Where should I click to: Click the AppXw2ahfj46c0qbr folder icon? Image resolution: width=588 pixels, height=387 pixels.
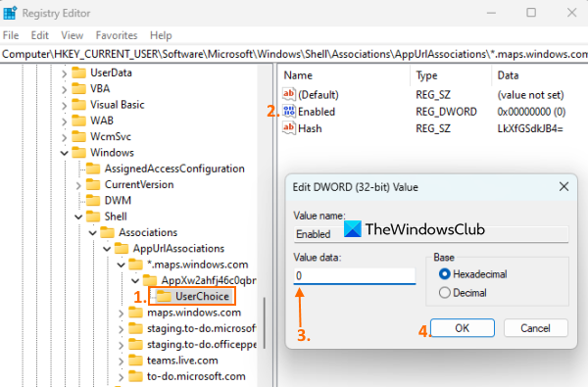click(x=150, y=280)
